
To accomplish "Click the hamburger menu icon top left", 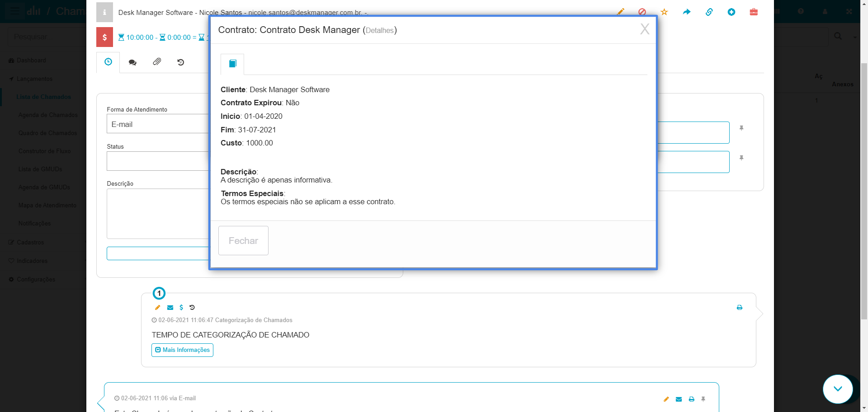I will (x=14, y=11).
